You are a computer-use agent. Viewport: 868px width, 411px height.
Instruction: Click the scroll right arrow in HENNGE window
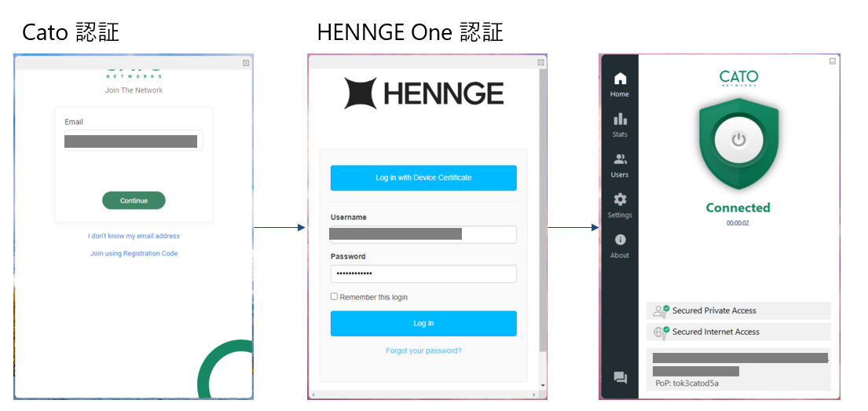coord(535,395)
